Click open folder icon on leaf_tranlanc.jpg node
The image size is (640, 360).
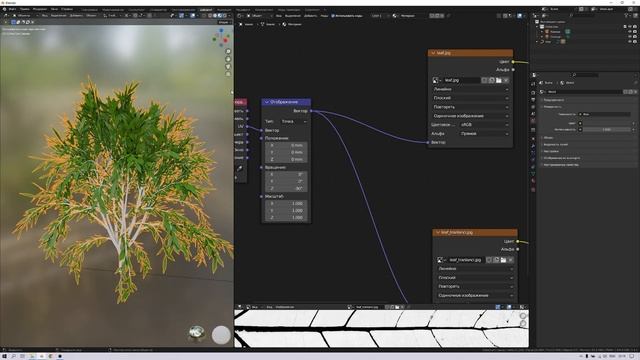[x=503, y=260]
